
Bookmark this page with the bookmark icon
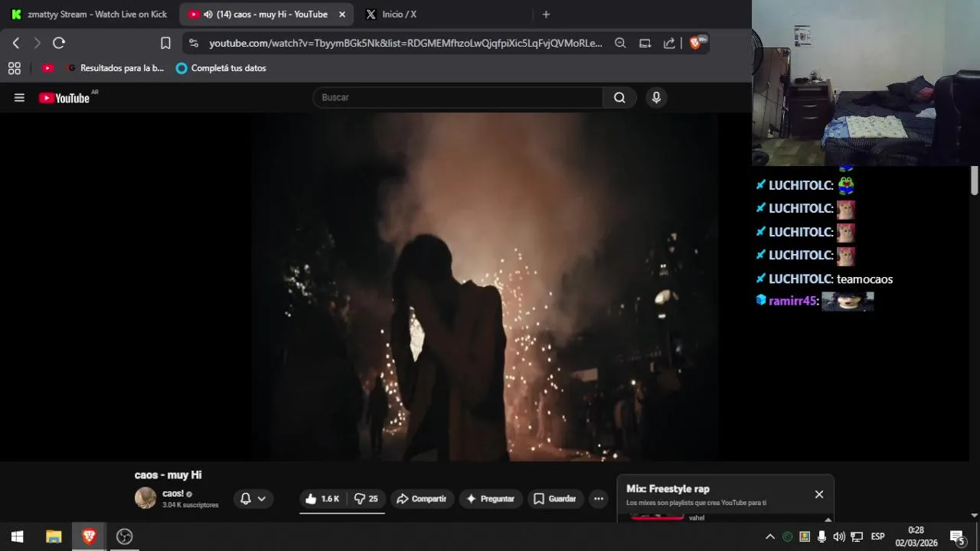[165, 44]
